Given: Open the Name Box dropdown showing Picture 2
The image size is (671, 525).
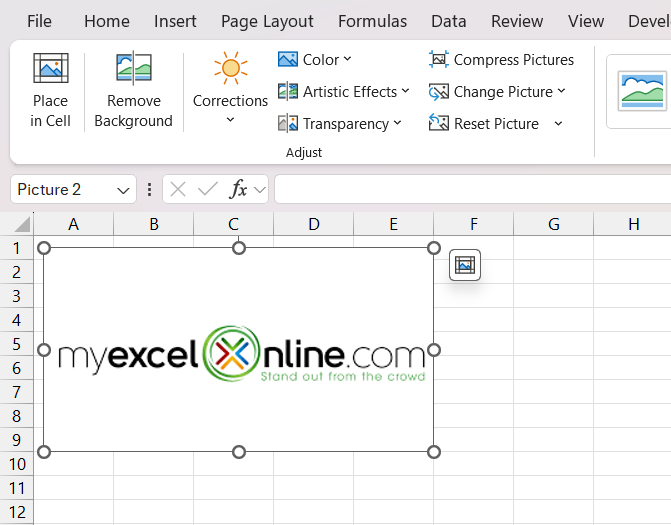Looking at the screenshot, I should [x=123, y=190].
